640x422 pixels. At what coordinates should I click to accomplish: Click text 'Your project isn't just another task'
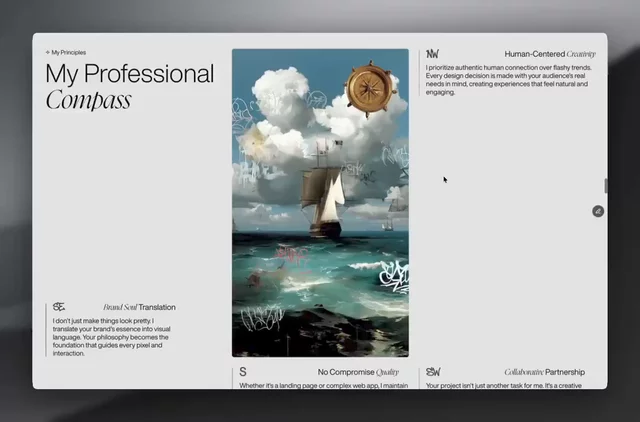tap(504, 385)
